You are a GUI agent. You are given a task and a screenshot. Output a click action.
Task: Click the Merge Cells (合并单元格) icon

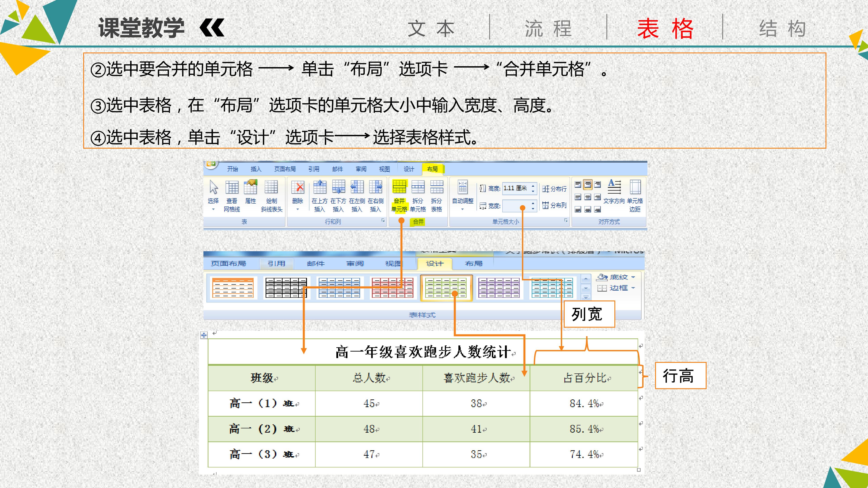pos(399,195)
